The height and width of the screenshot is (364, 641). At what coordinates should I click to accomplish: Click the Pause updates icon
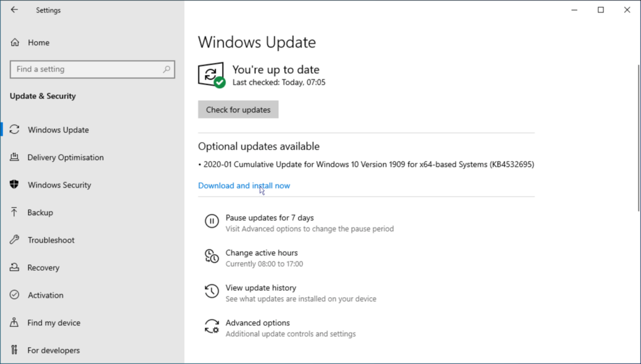tap(212, 221)
